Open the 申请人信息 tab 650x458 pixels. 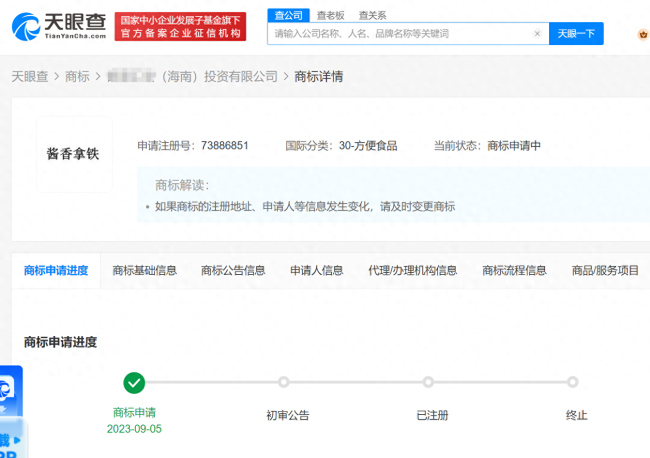pos(316,270)
